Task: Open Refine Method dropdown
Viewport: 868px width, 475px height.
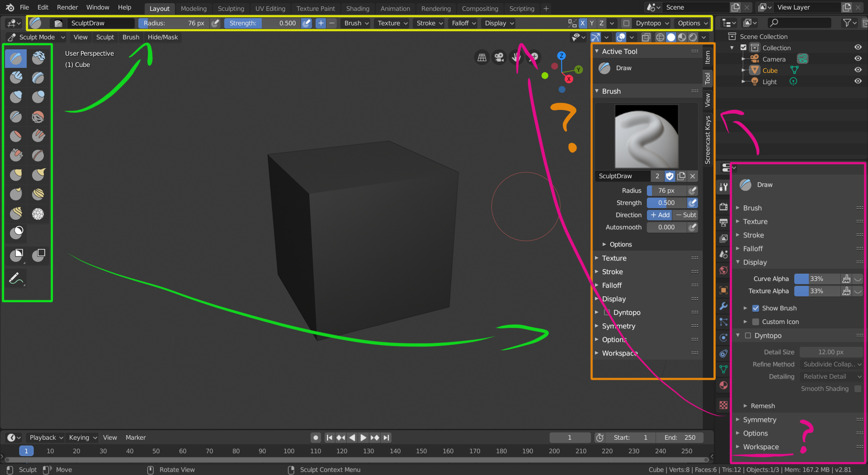Action: click(831, 364)
